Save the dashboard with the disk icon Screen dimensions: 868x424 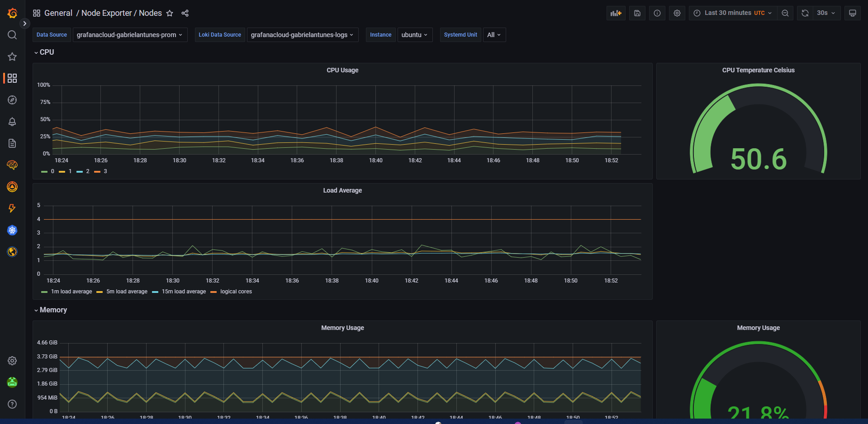pos(637,13)
